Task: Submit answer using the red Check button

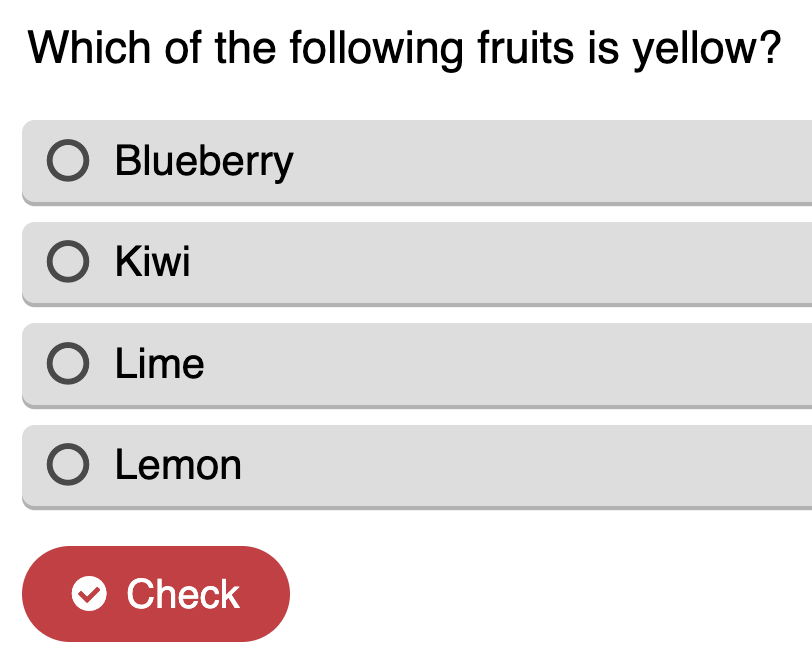Action: 156,594
